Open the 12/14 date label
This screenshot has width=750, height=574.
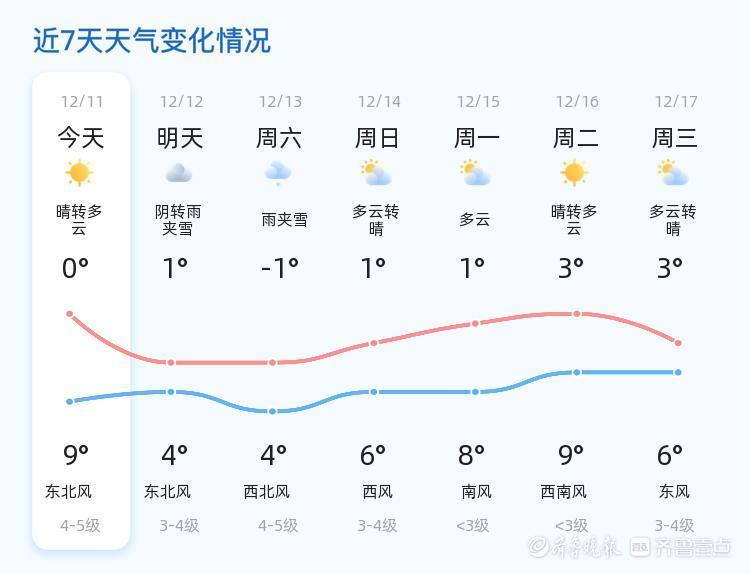coord(378,101)
